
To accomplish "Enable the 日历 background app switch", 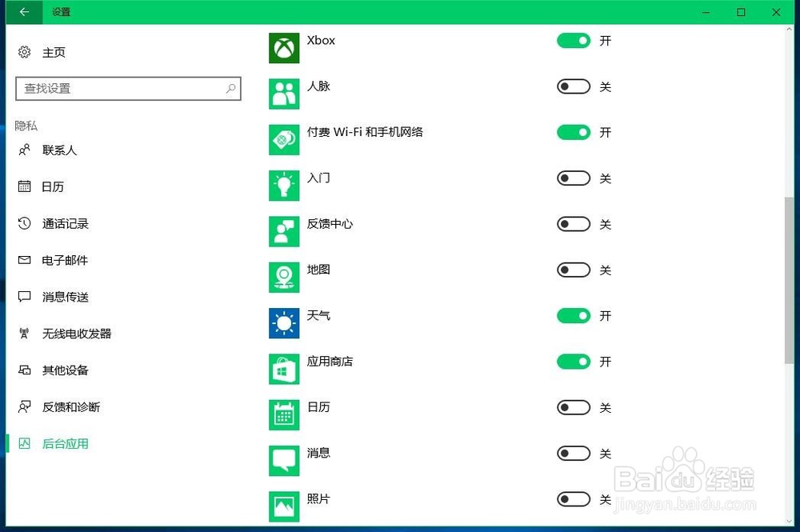I will pos(573,407).
